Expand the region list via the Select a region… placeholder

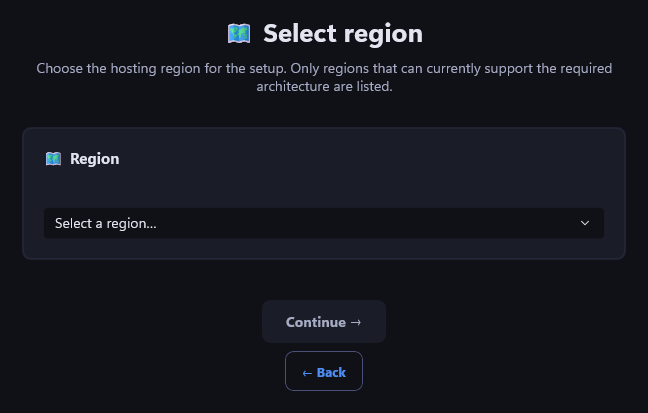(106, 224)
